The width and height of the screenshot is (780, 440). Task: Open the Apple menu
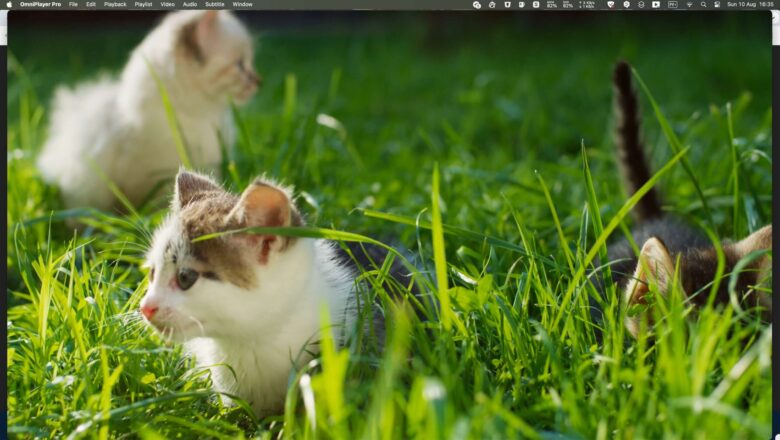[x=9, y=4]
